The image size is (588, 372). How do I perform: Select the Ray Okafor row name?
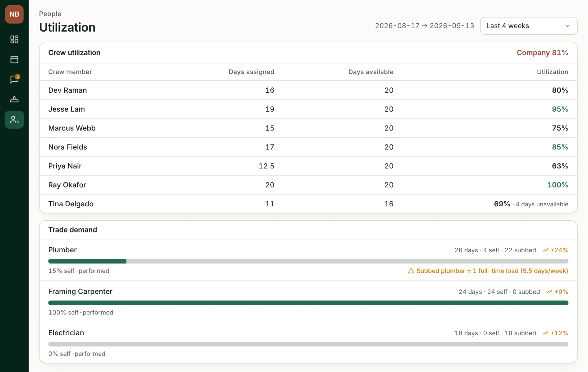[67, 185]
